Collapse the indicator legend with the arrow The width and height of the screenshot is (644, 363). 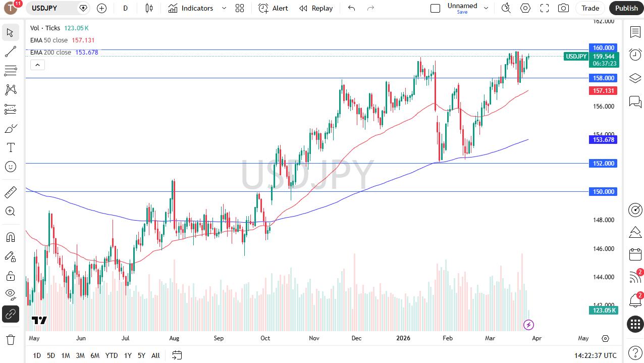point(37,65)
